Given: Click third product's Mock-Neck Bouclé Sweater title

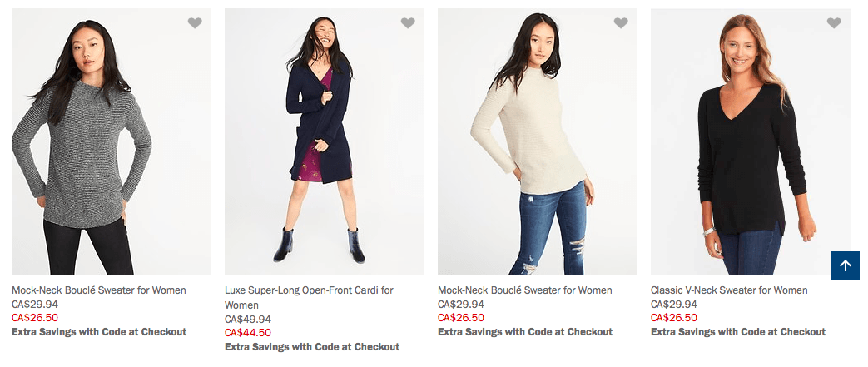Looking at the screenshot, I should [x=525, y=290].
